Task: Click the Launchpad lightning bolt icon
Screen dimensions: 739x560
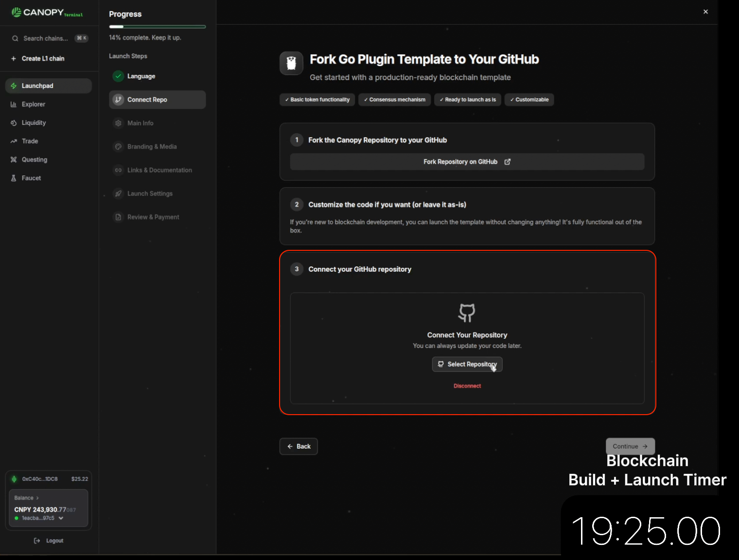Action: click(x=14, y=86)
